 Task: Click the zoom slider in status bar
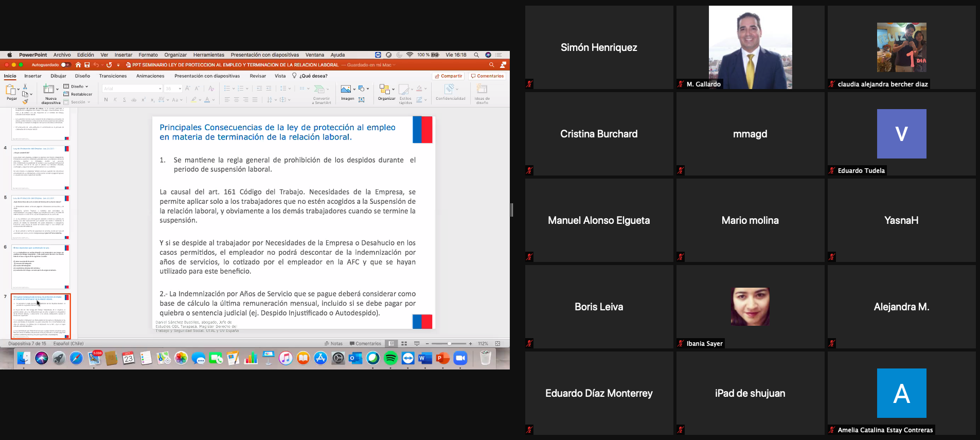click(449, 344)
